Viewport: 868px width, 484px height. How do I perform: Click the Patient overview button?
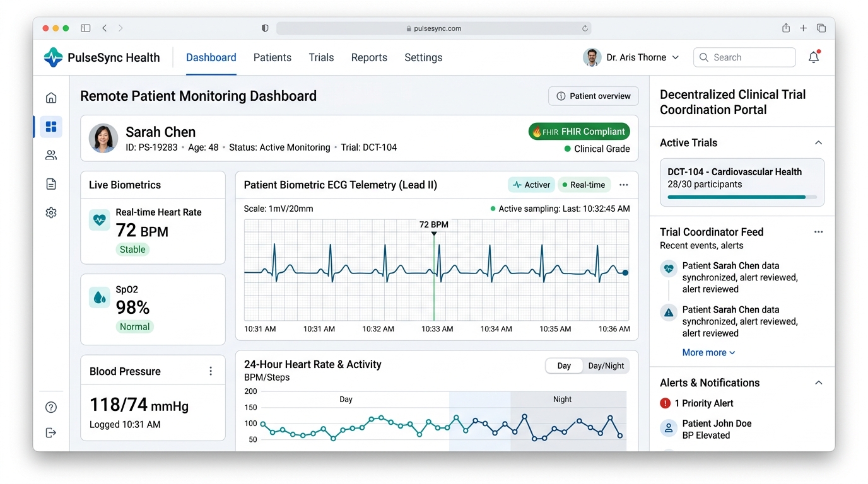(x=594, y=96)
